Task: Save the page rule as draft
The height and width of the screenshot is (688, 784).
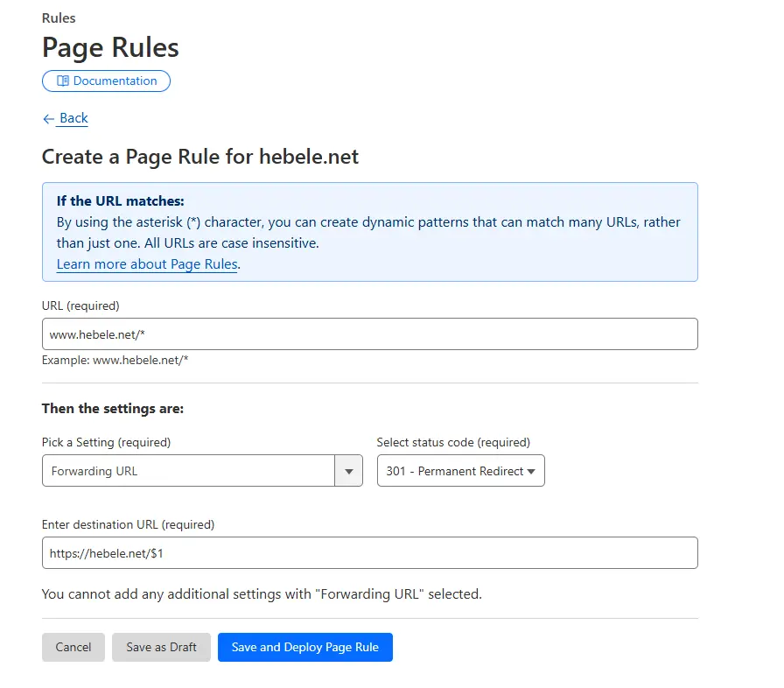Action: click(x=161, y=647)
